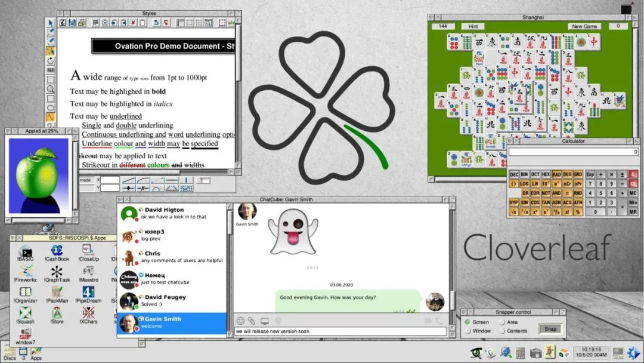Click the printer icon in Styles toolbar
644x363 pixels.
pos(81,23)
